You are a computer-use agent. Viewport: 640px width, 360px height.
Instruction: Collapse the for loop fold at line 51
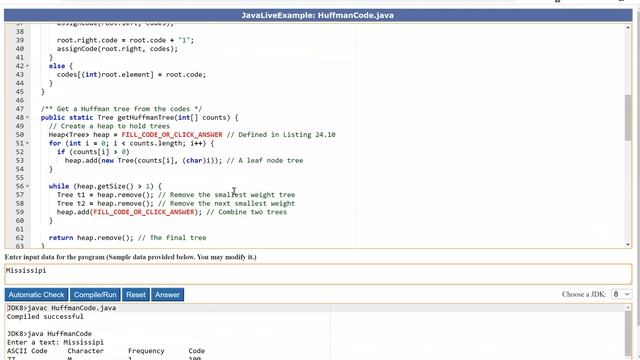(27, 143)
